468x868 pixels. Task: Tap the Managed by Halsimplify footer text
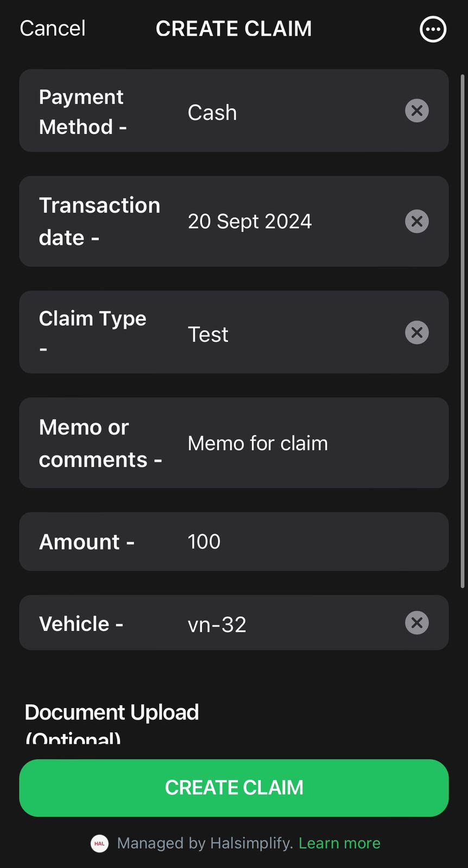pos(205,843)
